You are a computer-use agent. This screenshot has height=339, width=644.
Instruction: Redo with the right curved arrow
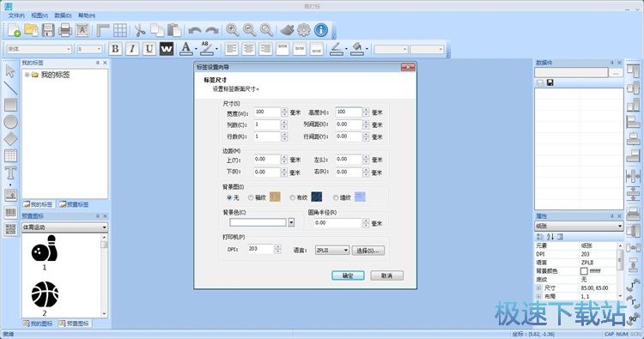point(212,30)
